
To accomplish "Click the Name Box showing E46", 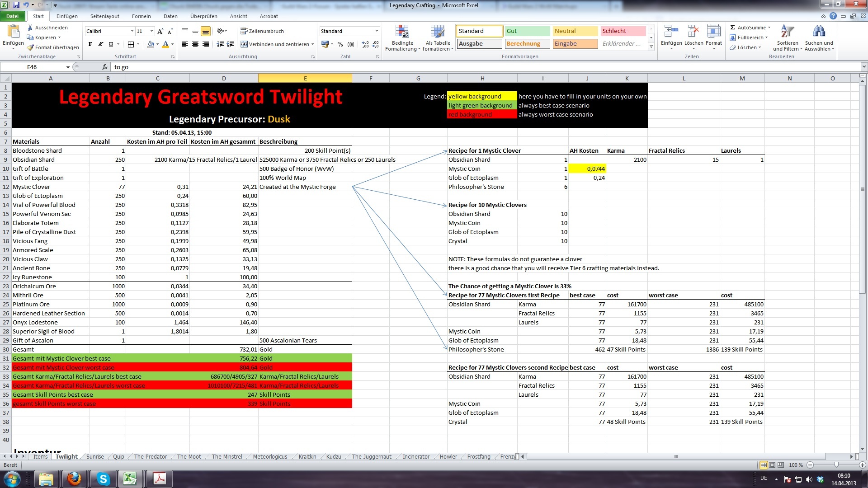I will pos(33,67).
